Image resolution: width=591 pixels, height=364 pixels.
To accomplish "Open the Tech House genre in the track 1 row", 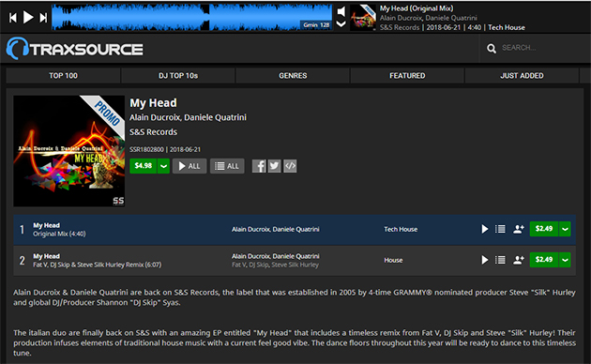I will tap(401, 229).
